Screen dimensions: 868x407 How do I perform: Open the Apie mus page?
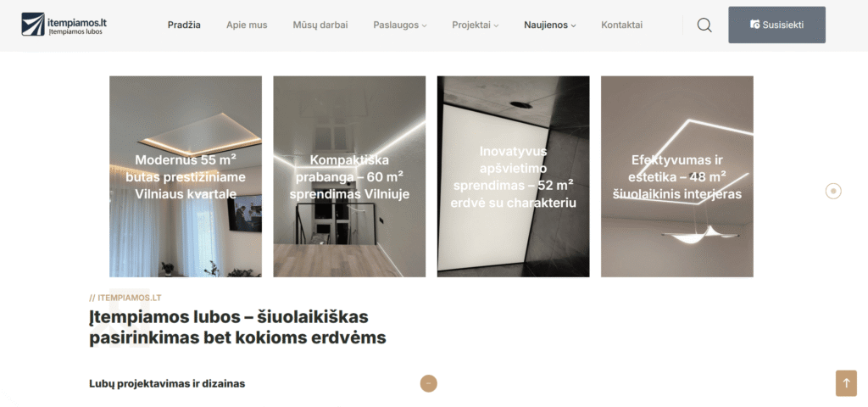click(247, 25)
